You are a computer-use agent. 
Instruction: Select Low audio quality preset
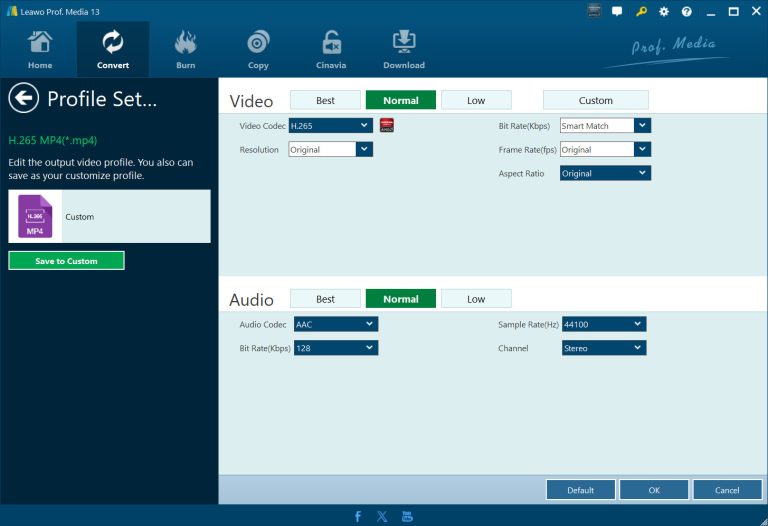(476, 299)
